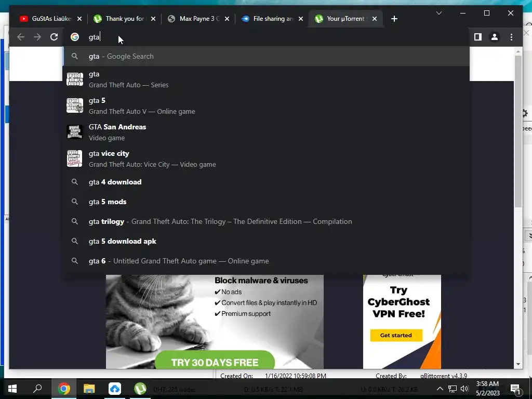Open File Explorer from the taskbar
This screenshot has width=532, height=399.
tap(89, 389)
